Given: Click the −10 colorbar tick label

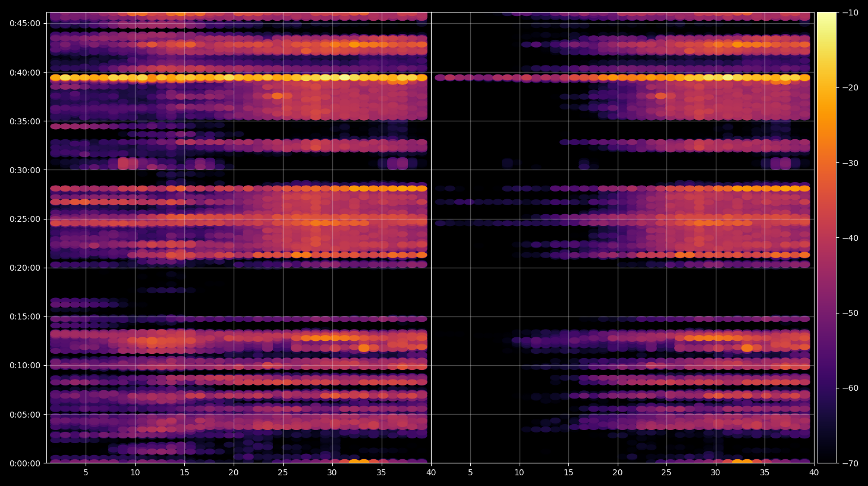Looking at the screenshot, I should point(850,12).
